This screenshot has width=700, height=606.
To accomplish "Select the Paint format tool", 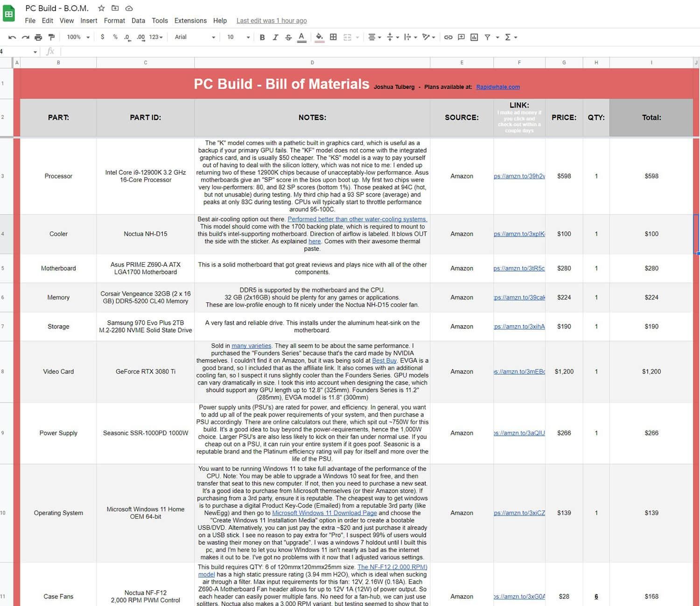I will (x=51, y=37).
